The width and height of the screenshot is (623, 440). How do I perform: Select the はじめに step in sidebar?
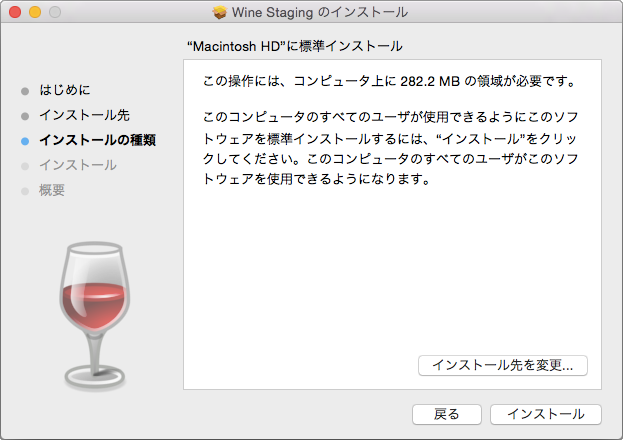click(65, 90)
